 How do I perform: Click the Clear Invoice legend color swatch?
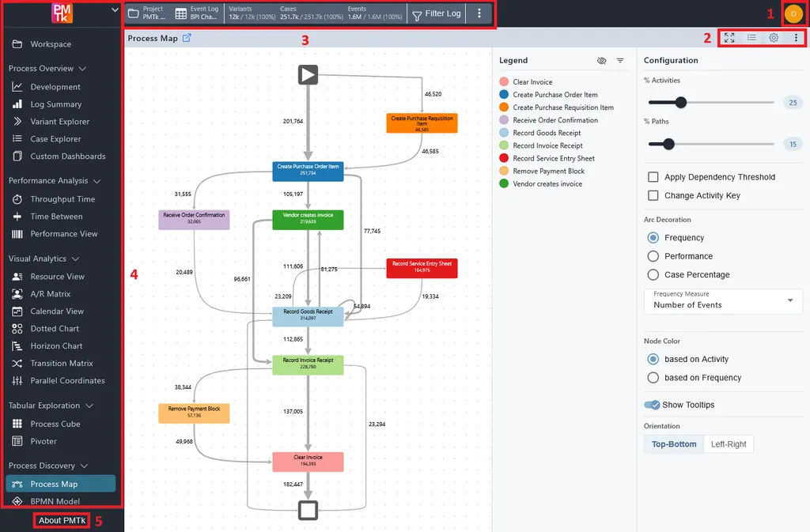coord(504,81)
